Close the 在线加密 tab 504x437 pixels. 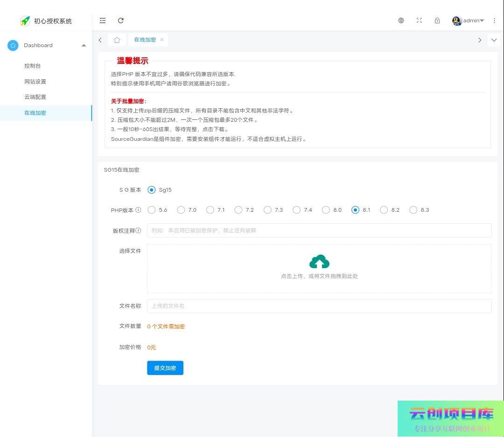[x=162, y=40]
